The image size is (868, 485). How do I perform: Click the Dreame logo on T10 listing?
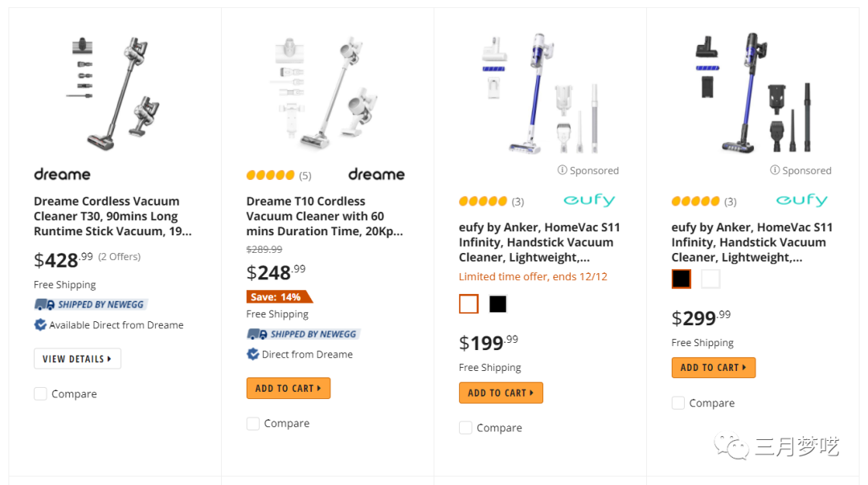point(376,174)
